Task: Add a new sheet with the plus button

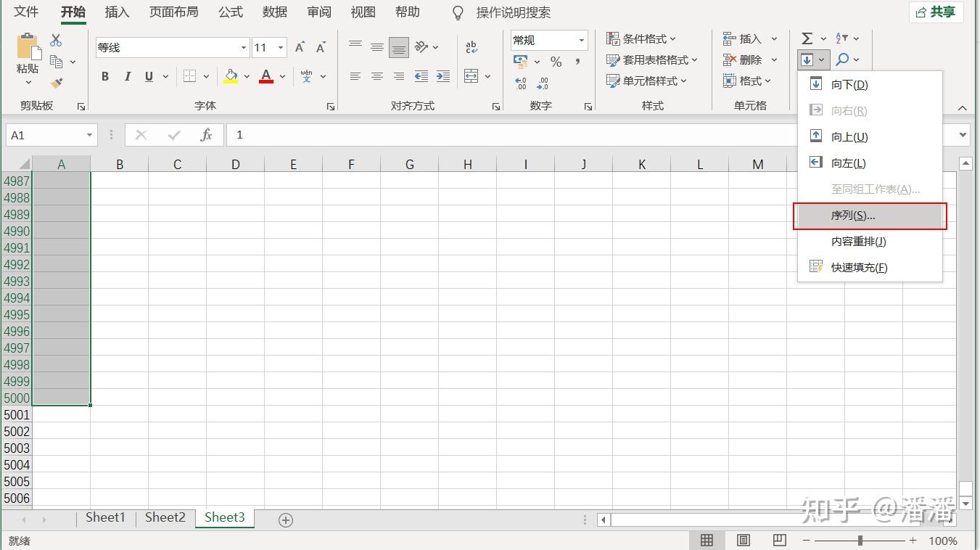Action: [285, 519]
